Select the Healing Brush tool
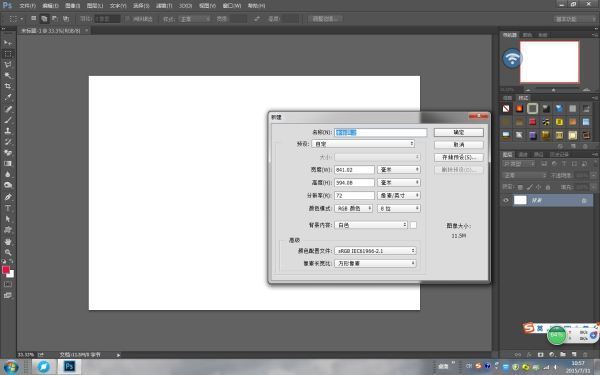 8,109
